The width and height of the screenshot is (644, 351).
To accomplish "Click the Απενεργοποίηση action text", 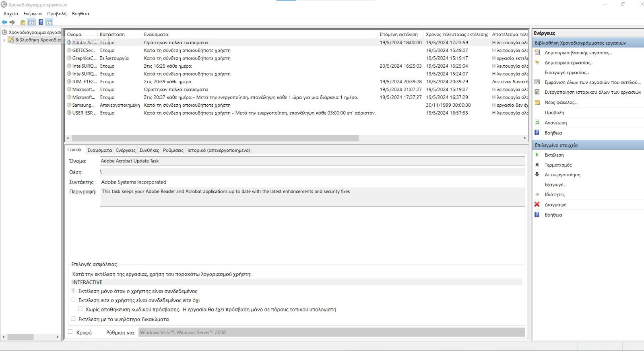I will coord(562,175).
